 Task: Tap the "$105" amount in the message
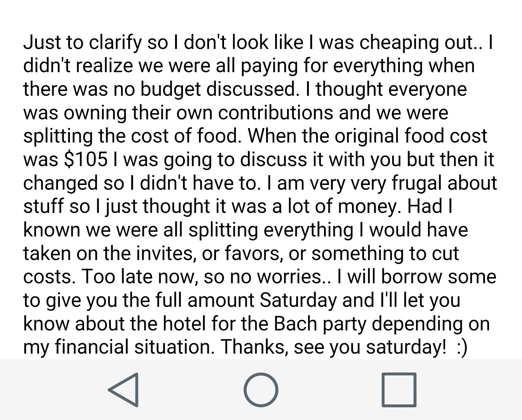point(86,159)
